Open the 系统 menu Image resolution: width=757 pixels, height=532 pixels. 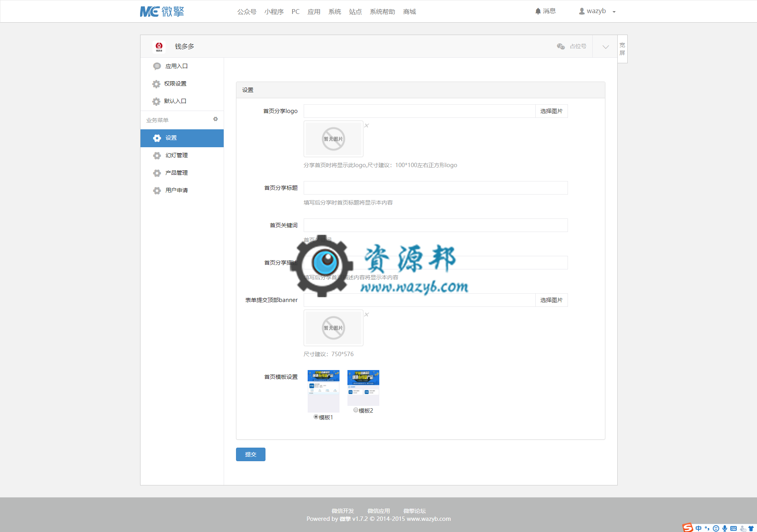point(335,12)
